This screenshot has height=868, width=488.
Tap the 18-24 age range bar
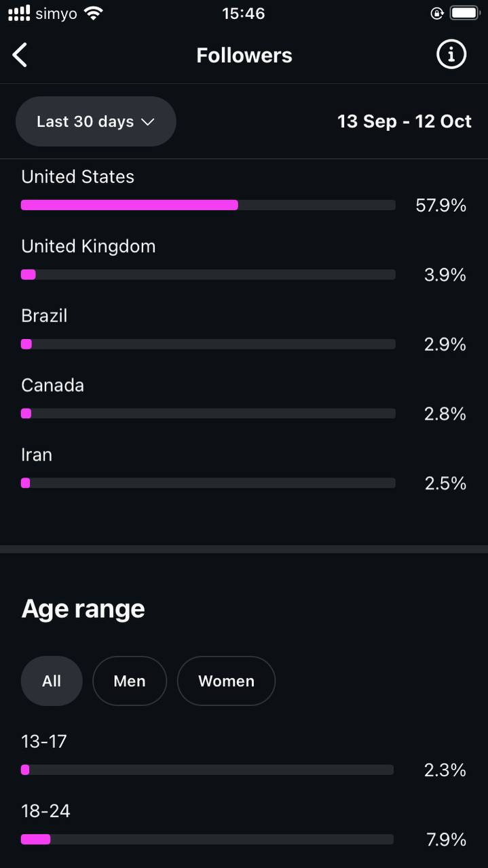click(207, 840)
